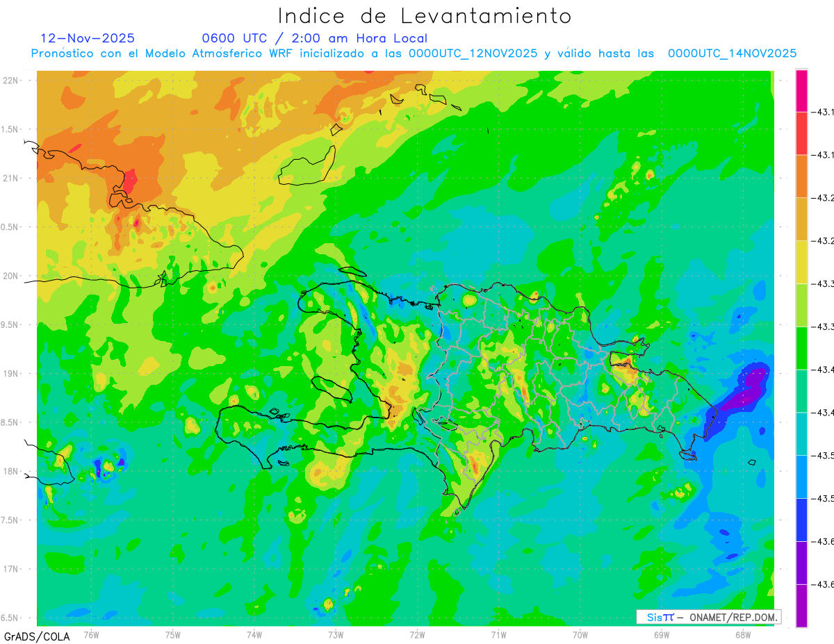Click the cyan colorbar swatch
The image size is (834, 644).
click(801, 434)
